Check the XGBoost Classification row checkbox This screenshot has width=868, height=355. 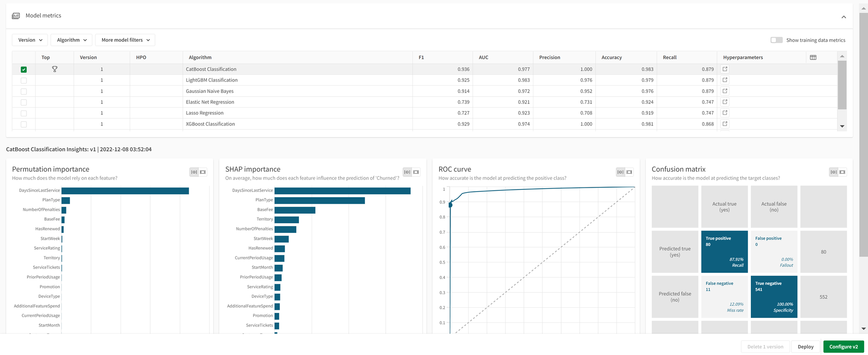[24, 124]
